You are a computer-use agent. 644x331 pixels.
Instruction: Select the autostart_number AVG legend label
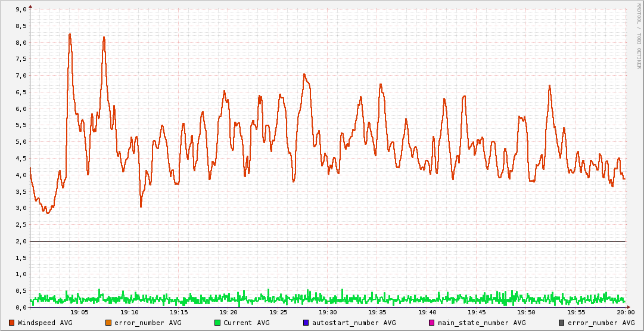click(353, 323)
